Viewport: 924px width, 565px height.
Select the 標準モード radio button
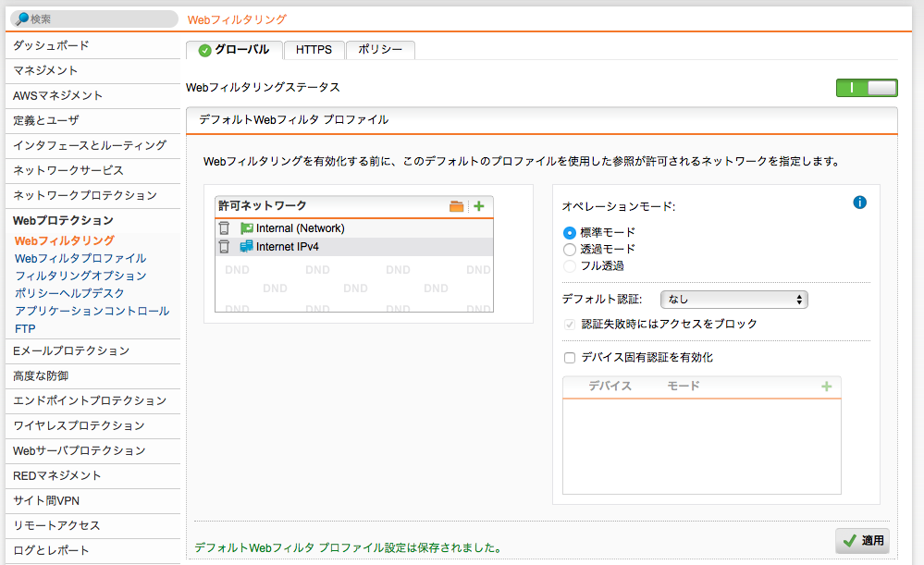click(570, 232)
